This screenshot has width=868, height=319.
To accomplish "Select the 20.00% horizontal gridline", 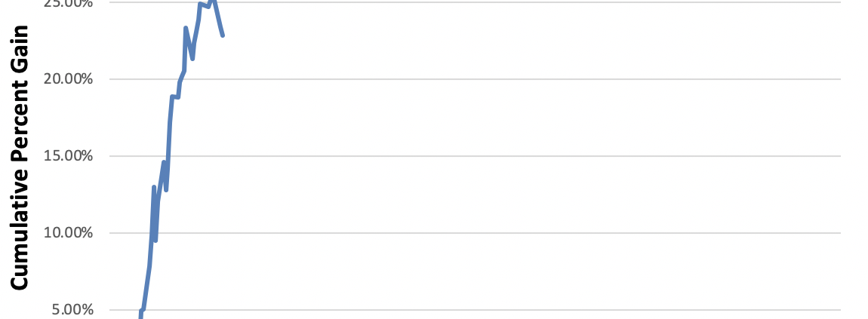I will 528,78.
